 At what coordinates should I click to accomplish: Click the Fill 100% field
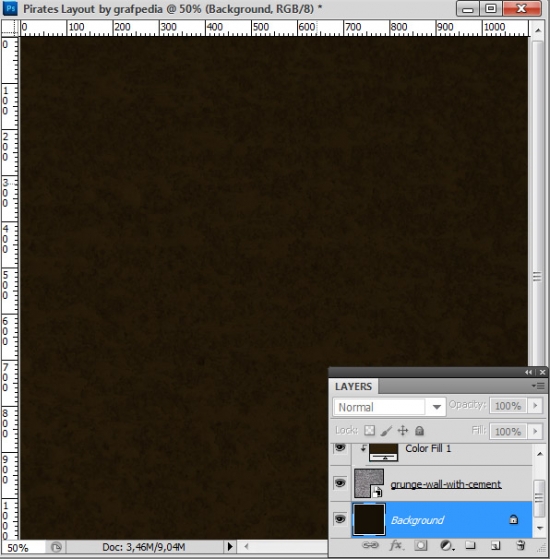pos(508,431)
